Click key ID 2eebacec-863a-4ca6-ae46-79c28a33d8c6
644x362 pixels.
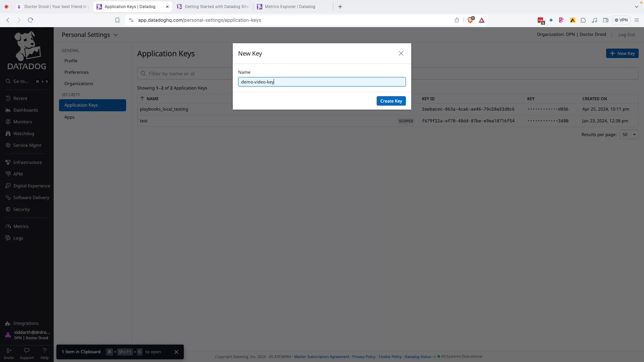click(468, 109)
